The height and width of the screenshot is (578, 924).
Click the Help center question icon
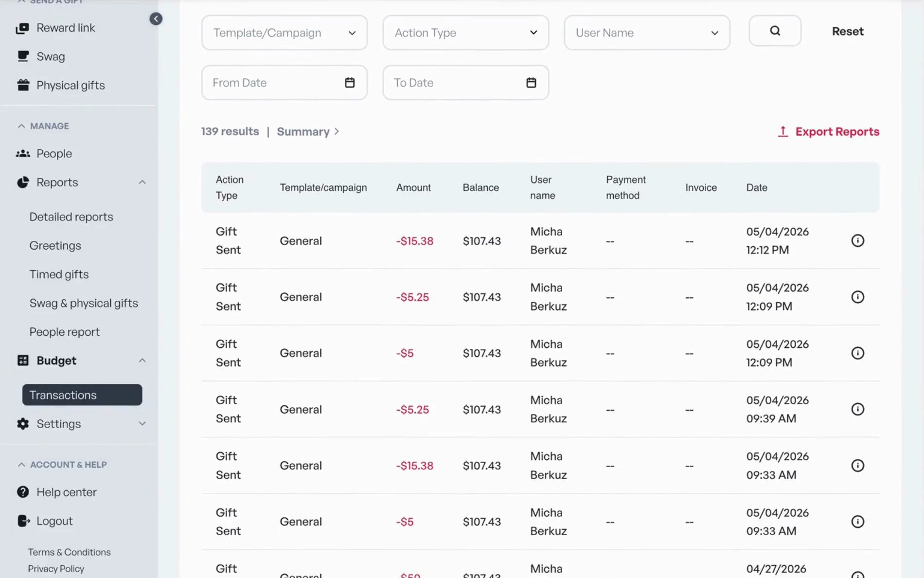click(23, 492)
